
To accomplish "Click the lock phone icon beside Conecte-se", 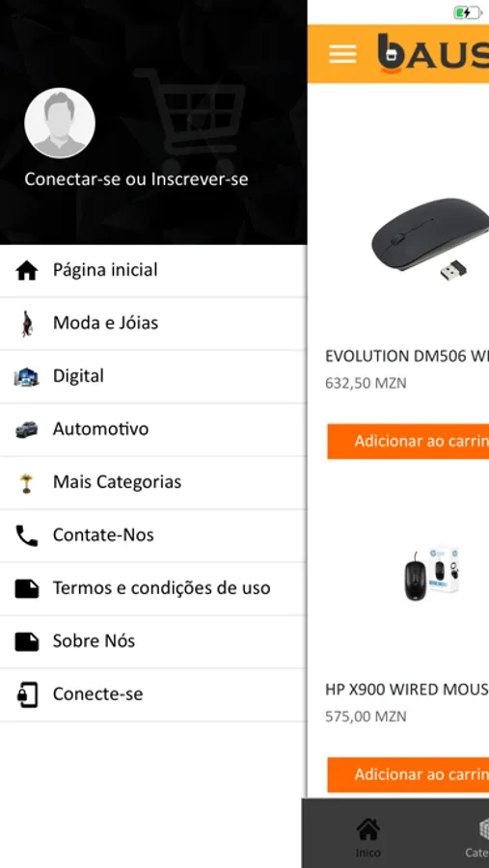I will 27,694.
